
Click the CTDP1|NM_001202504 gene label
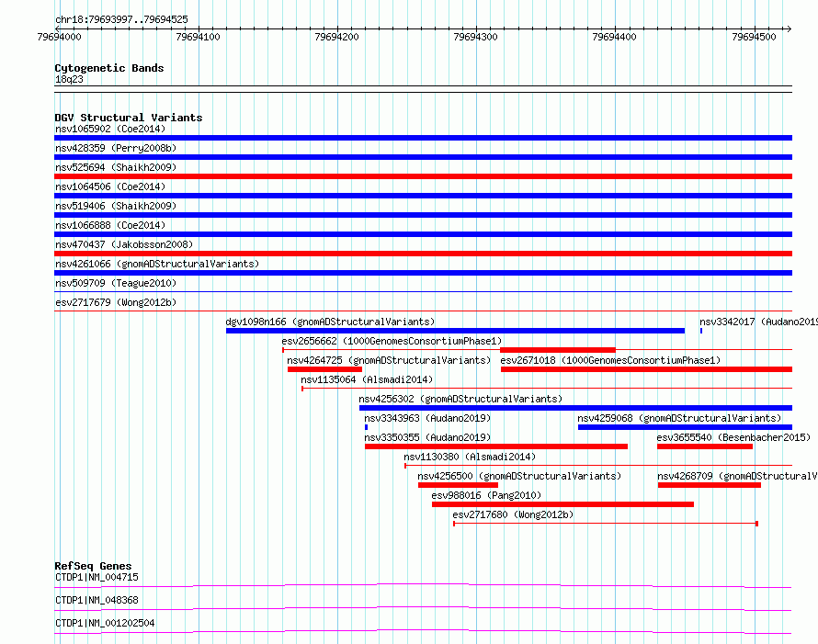[x=105, y=623]
